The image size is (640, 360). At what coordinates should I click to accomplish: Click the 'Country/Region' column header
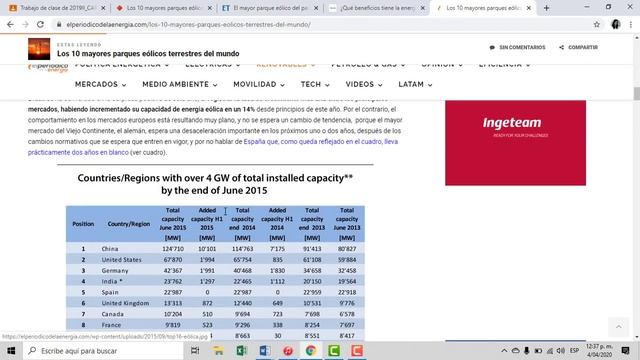coord(129,224)
